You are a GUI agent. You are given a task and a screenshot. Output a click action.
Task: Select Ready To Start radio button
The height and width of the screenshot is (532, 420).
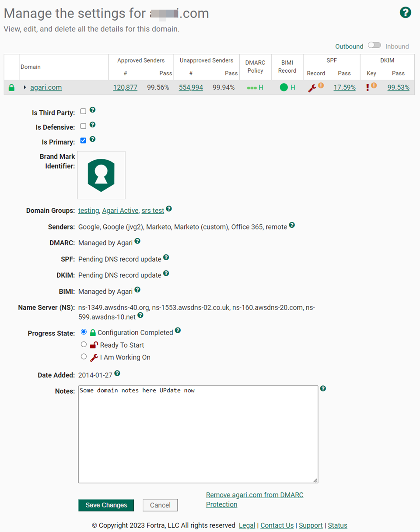click(84, 345)
